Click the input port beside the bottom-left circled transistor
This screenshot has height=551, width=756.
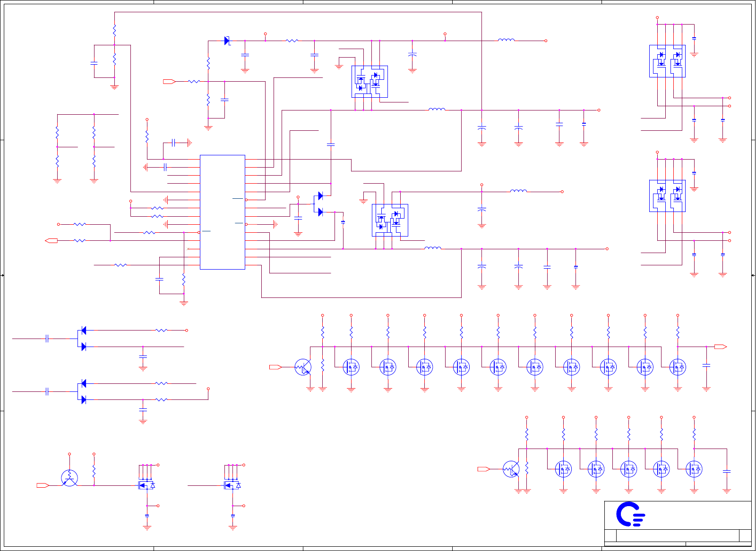coord(43,485)
